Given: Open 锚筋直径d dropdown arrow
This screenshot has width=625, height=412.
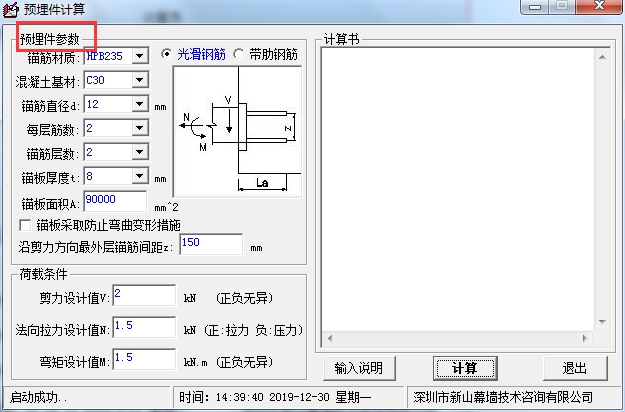Looking at the screenshot, I should click(x=140, y=104).
